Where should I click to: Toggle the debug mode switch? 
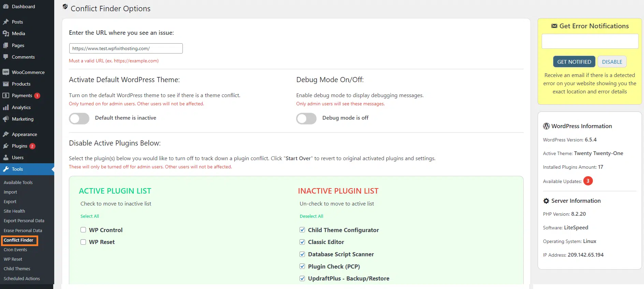pos(306,119)
